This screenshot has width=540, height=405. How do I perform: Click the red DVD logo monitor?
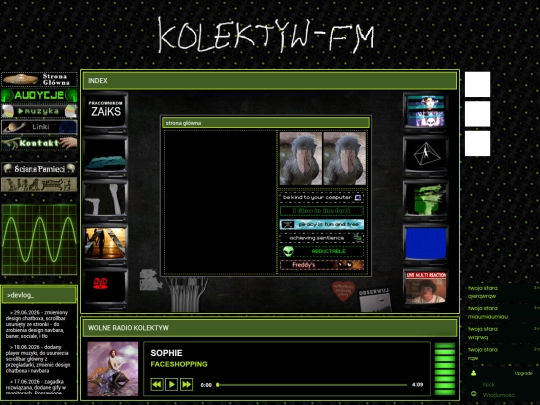point(105,289)
